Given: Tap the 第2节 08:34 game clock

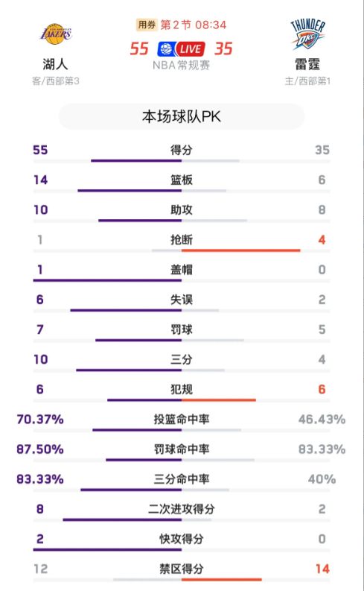Looking at the screenshot, I should coord(194,25).
